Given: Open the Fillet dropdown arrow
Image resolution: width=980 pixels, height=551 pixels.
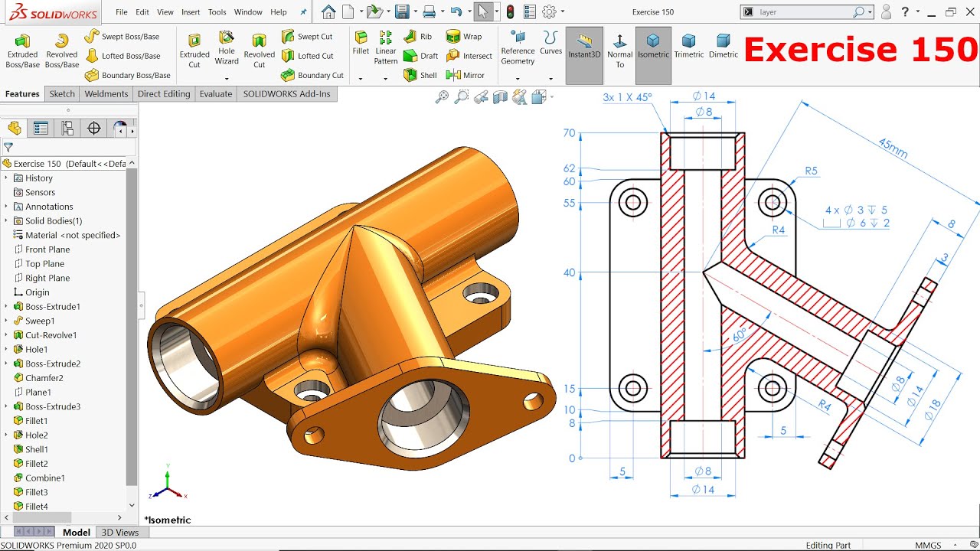Looking at the screenshot, I should coord(361,78).
